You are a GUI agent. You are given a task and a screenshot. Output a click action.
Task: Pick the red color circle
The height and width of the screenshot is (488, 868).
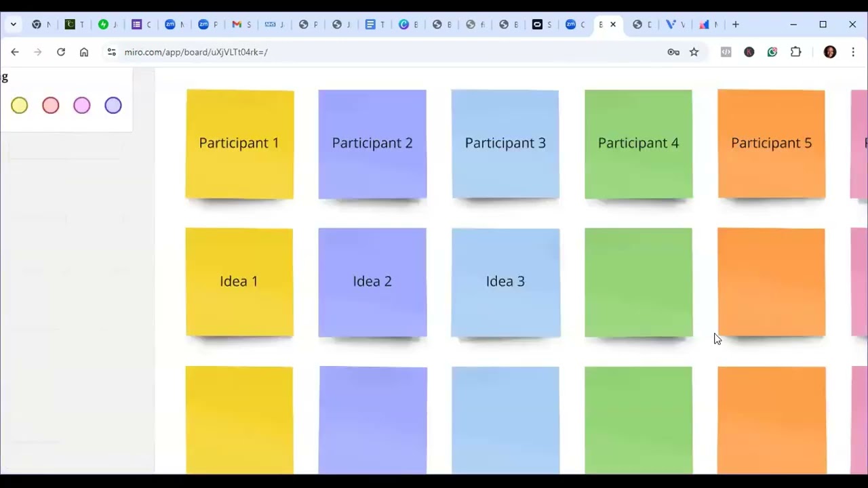pyautogui.click(x=51, y=105)
